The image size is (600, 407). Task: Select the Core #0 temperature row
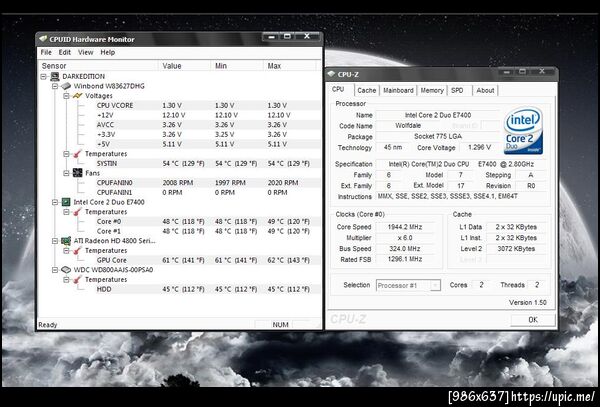click(209, 221)
